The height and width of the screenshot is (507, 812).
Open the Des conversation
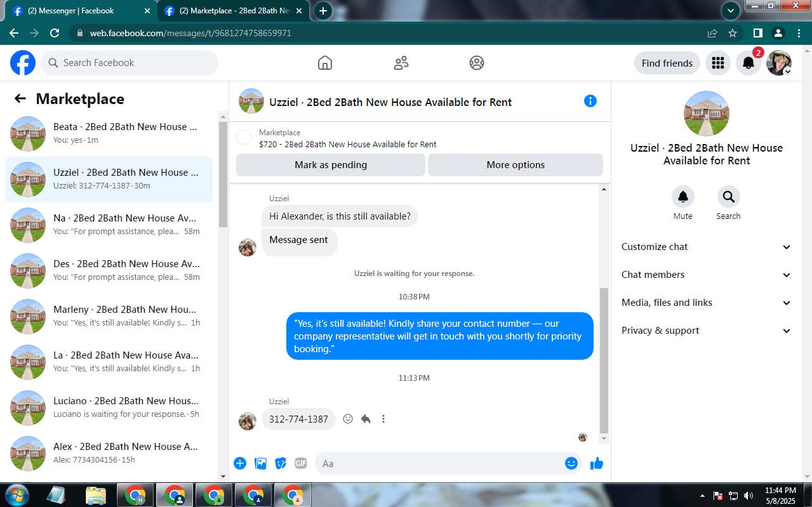pos(109,271)
